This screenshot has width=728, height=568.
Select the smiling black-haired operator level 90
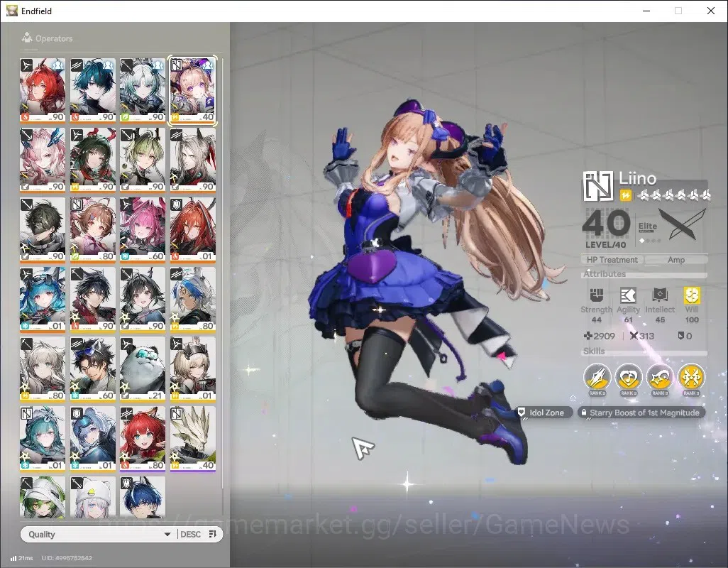point(143,299)
